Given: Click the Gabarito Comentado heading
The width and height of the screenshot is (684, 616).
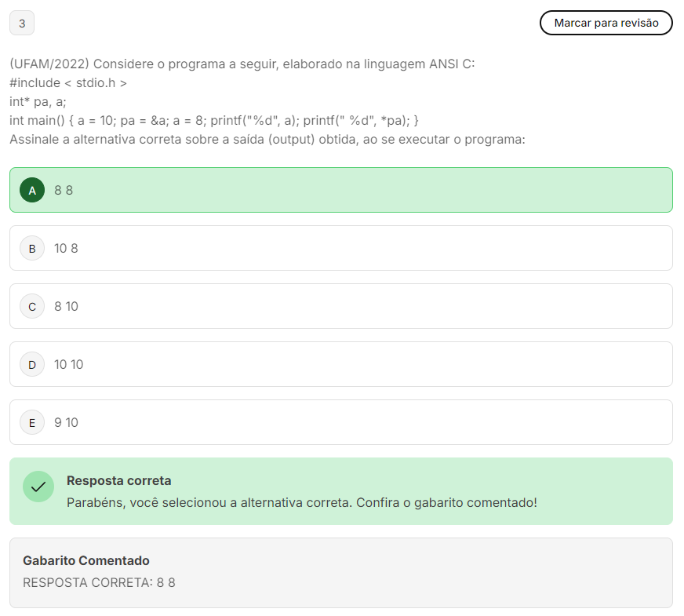Looking at the screenshot, I should pyautogui.click(x=86, y=560).
